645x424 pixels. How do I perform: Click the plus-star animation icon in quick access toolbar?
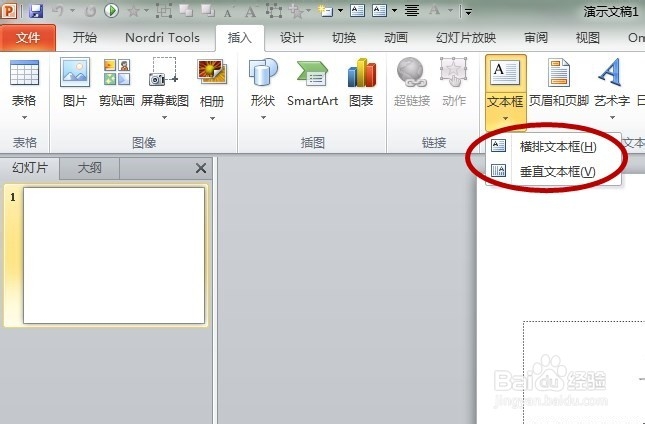click(296, 11)
